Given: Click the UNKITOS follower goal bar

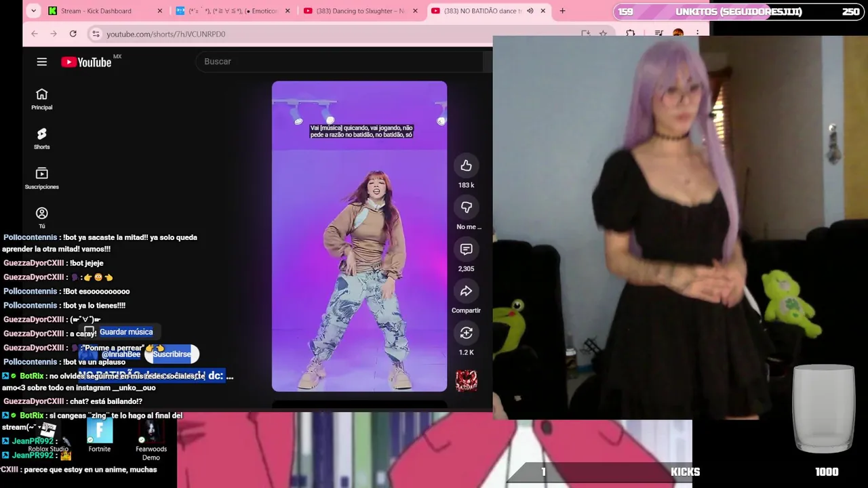Looking at the screenshot, I should click(738, 12).
